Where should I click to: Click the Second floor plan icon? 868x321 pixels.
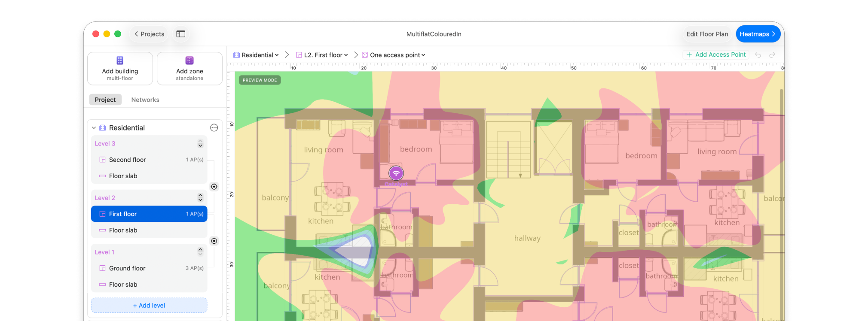click(x=102, y=160)
